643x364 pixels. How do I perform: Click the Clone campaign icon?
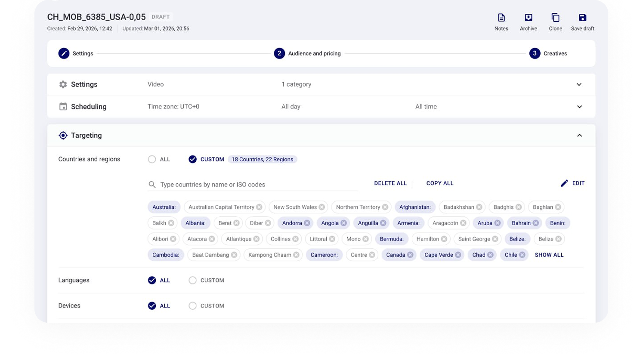point(555,18)
